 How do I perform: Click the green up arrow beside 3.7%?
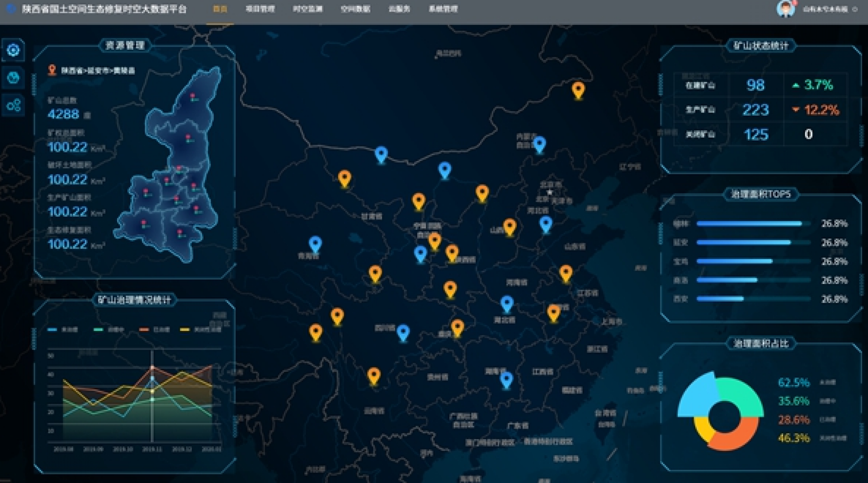[796, 85]
